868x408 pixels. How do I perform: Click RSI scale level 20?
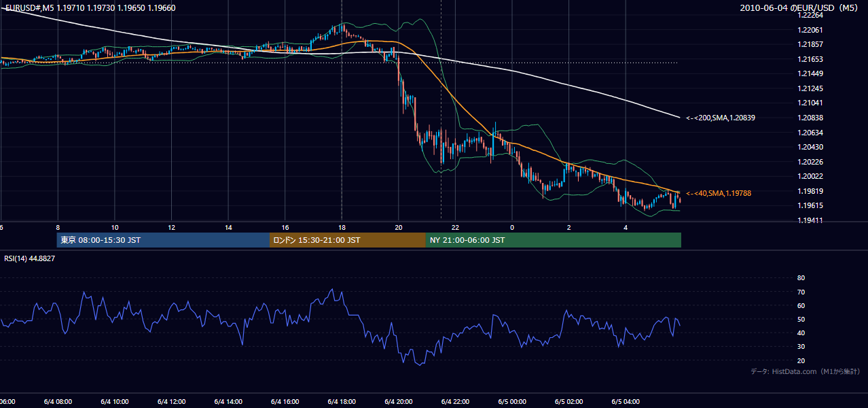pyautogui.click(x=801, y=360)
